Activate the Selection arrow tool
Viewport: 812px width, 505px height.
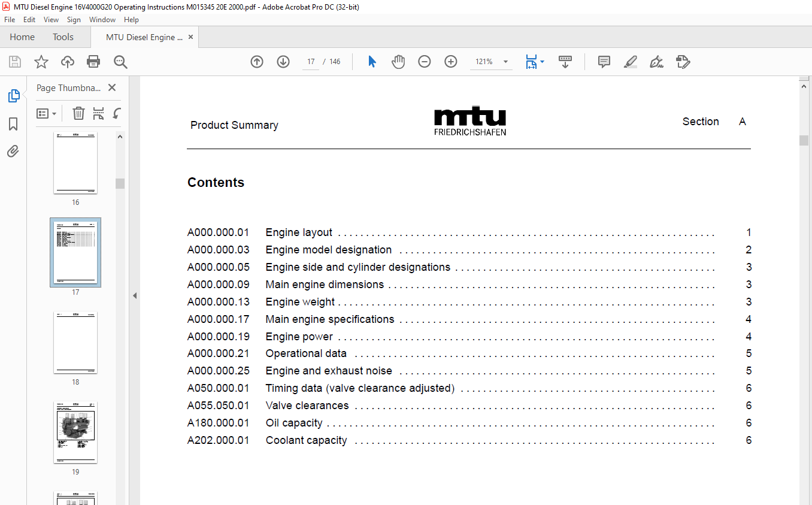(x=372, y=62)
